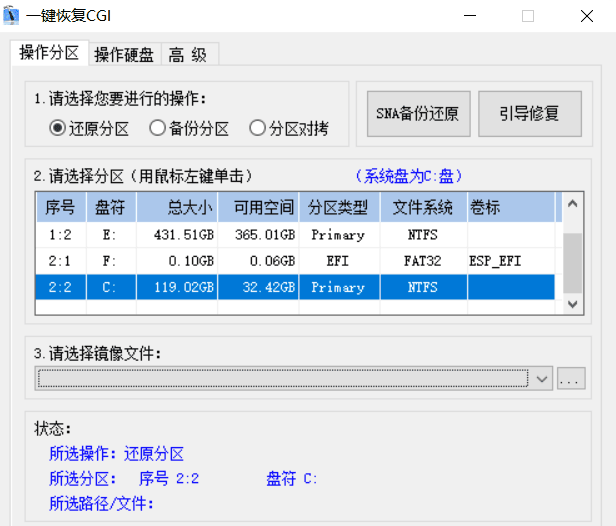
Task: Click the EFI partition type cell
Action: [x=338, y=261]
